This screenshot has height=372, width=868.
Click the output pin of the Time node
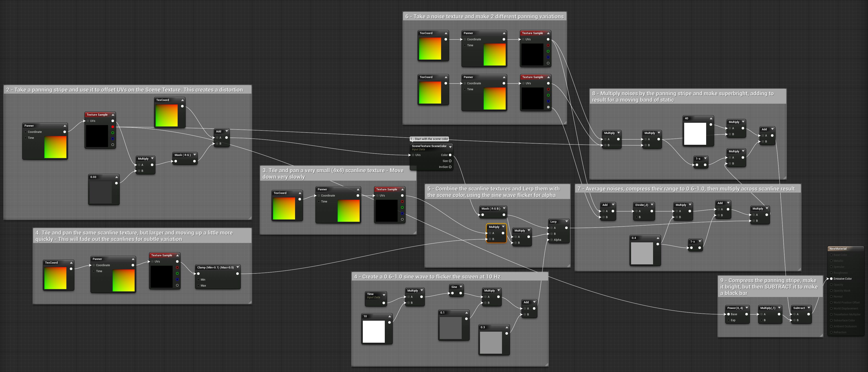(x=384, y=303)
